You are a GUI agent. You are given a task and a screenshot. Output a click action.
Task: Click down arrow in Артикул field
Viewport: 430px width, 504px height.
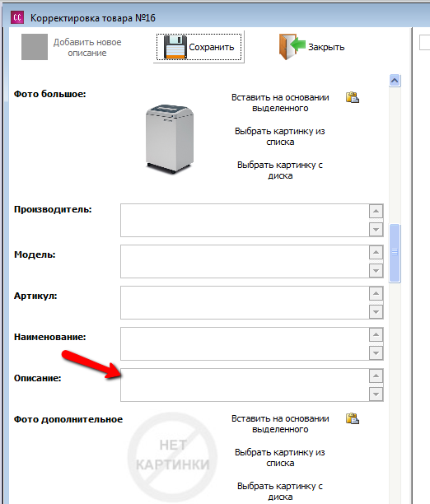click(376, 312)
